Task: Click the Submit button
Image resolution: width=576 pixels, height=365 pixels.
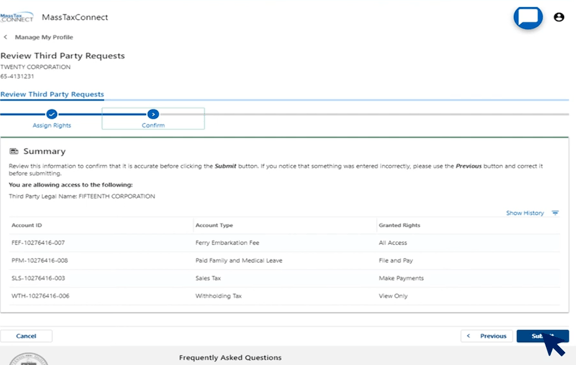Action: click(543, 336)
